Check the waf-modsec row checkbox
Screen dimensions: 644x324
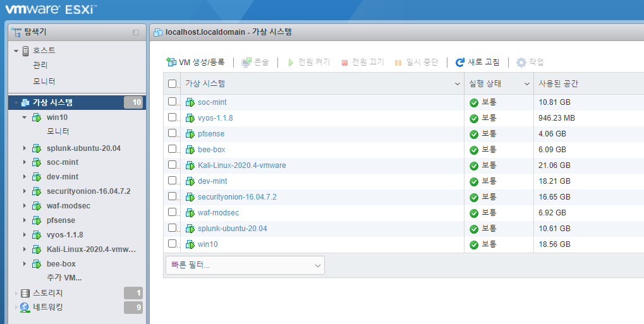coord(172,212)
